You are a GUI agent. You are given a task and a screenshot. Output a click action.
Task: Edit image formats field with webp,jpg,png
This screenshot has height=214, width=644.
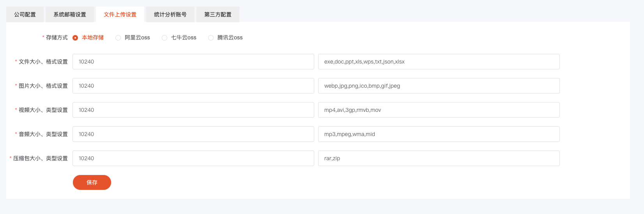(439, 86)
